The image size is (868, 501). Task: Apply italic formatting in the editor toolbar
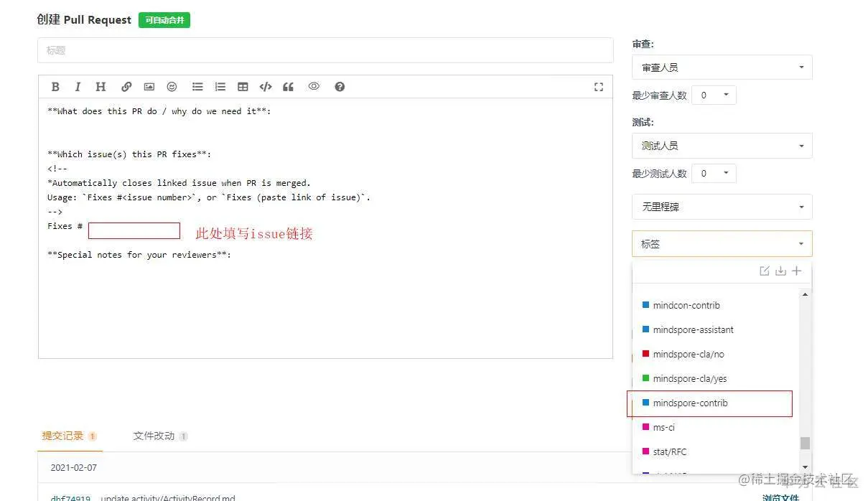tap(78, 87)
